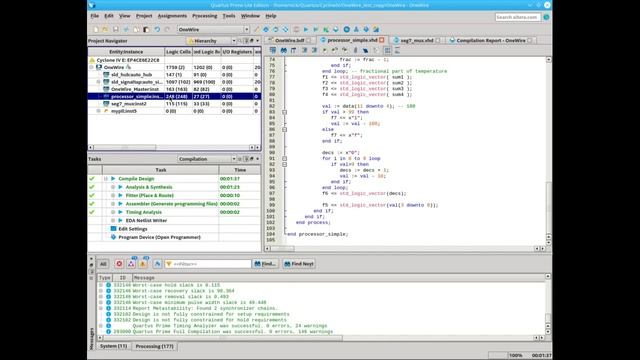Click the Logic Cells column header

[x=178, y=52]
